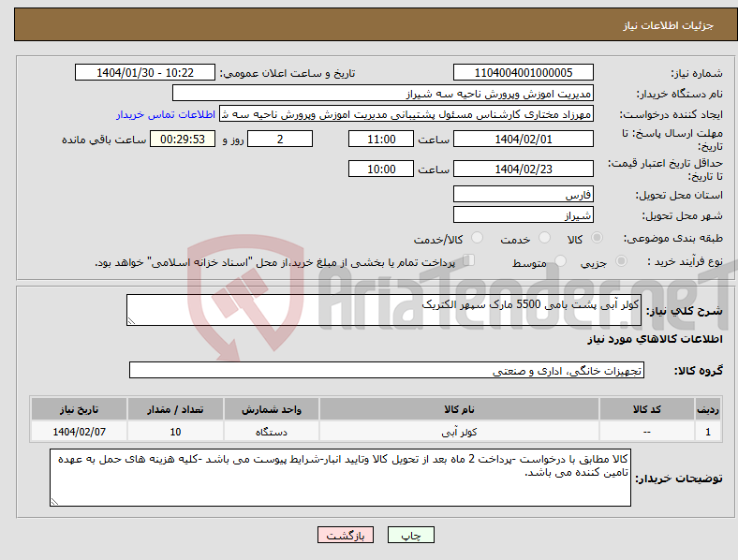738x560 pixels.
Task: Click row number 1 cell
Action: tap(708, 432)
